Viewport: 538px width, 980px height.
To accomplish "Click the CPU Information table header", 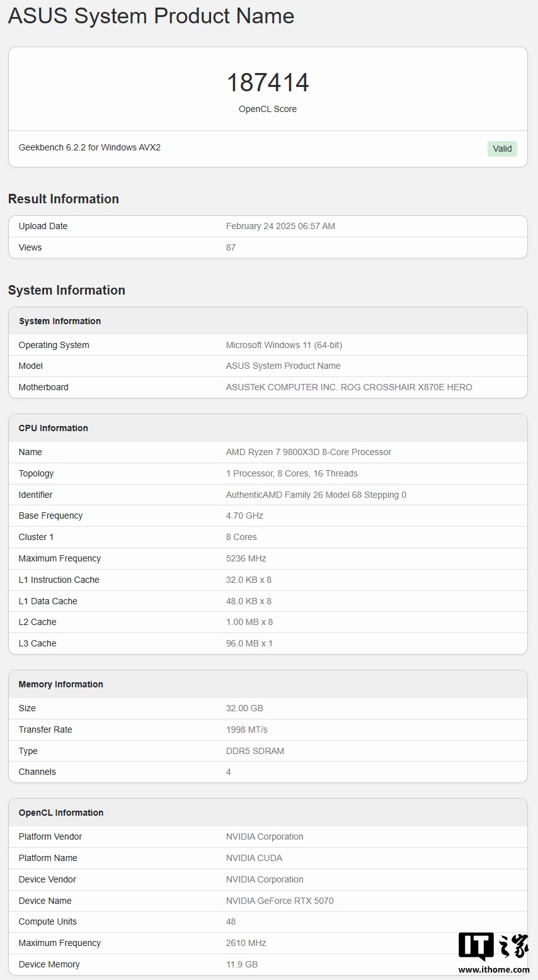I will (x=54, y=428).
